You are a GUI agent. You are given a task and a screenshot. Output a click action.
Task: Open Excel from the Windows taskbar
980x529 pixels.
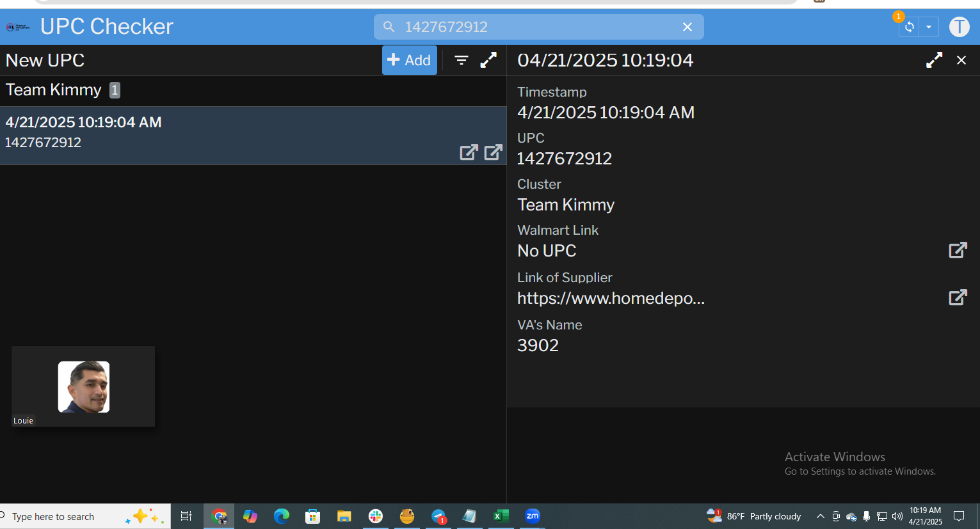(501, 516)
